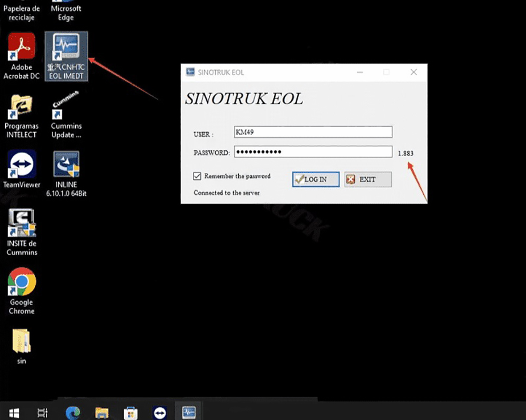Select SINOTRUK EOL taskbar button
The height and width of the screenshot is (420, 526).
189,412
